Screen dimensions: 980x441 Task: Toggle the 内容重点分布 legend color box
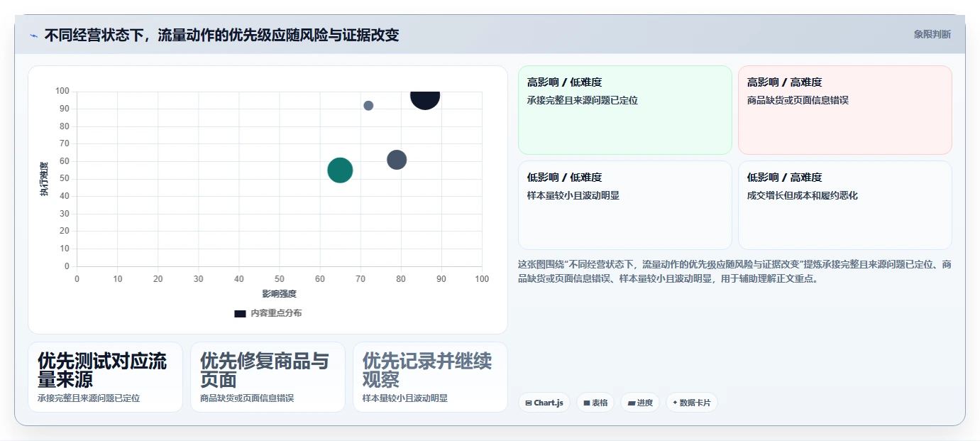[x=240, y=313]
